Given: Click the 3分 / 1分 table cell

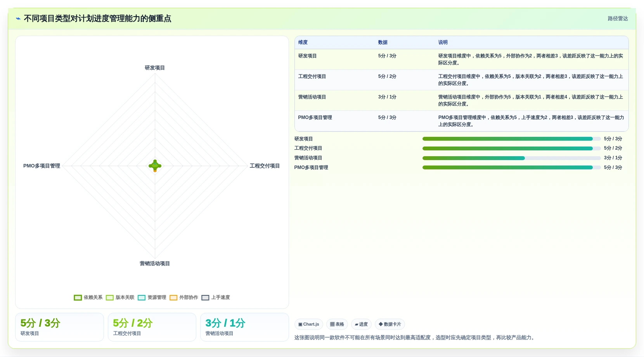Looking at the screenshot, I should pos(387,97).
